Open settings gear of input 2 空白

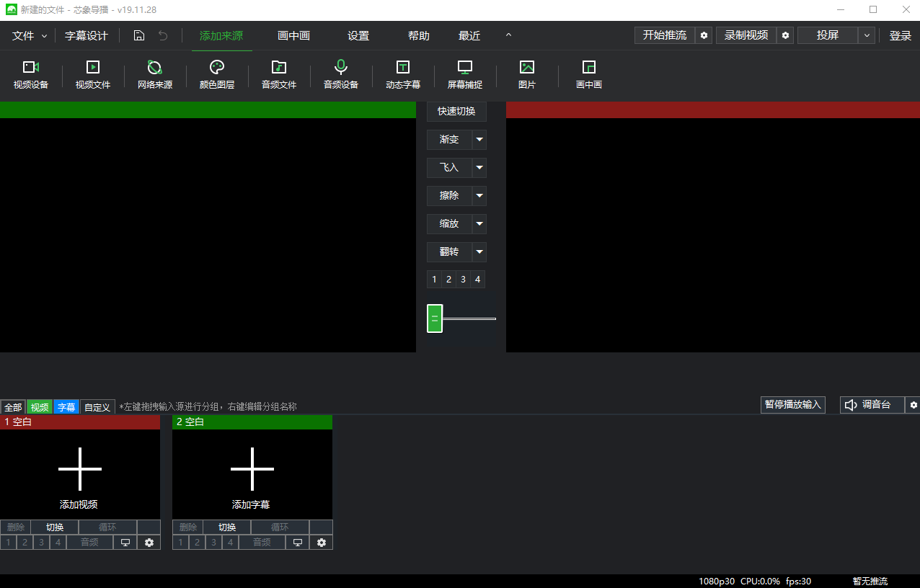[x=322, y=543]
